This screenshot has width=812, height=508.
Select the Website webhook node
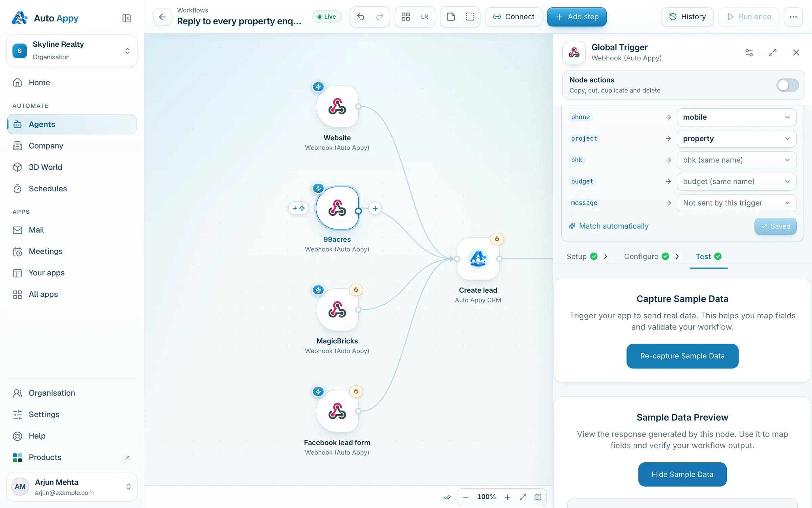[337, 106]
